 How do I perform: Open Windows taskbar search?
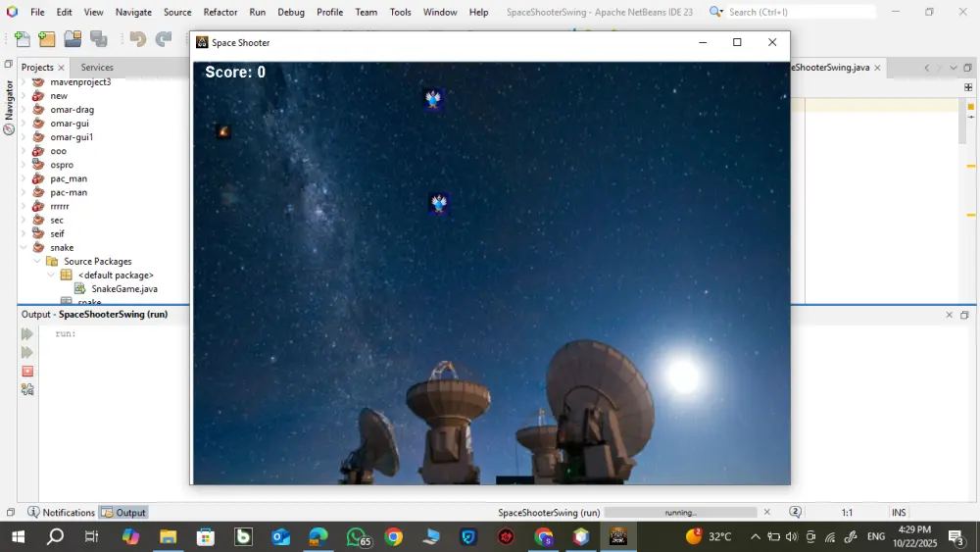pos(55,536)
